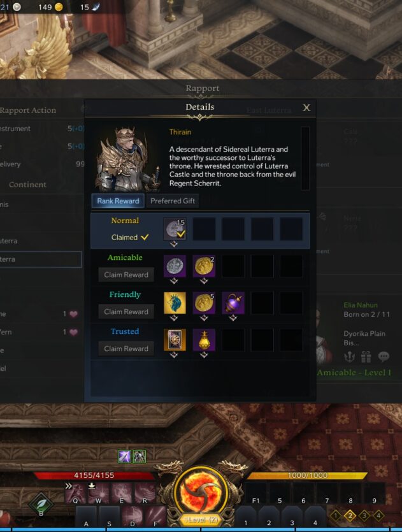Expand arrow under the Trusted card pack
402x532 pixels.
coord(174,355)
